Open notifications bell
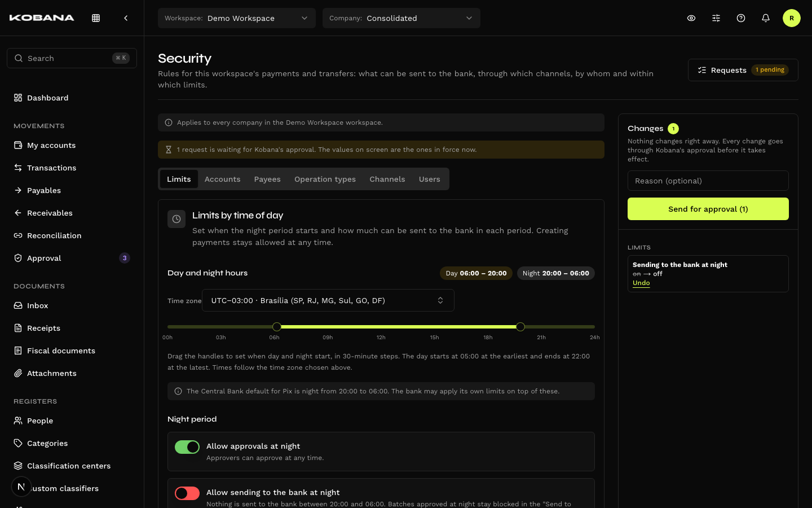Viewport: 812px width, 508px height. point(766,18)
